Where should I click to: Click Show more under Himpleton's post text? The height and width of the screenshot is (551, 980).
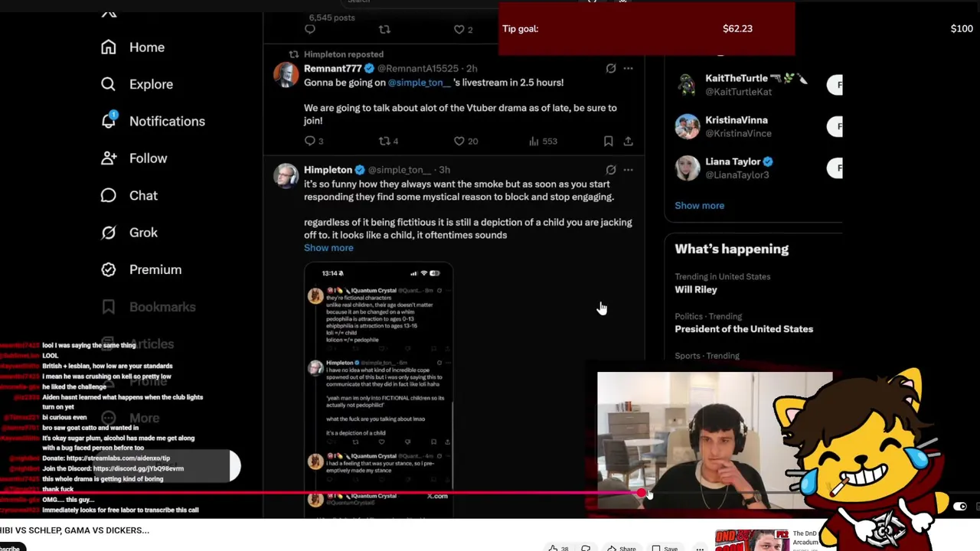(x=328, y=248)
